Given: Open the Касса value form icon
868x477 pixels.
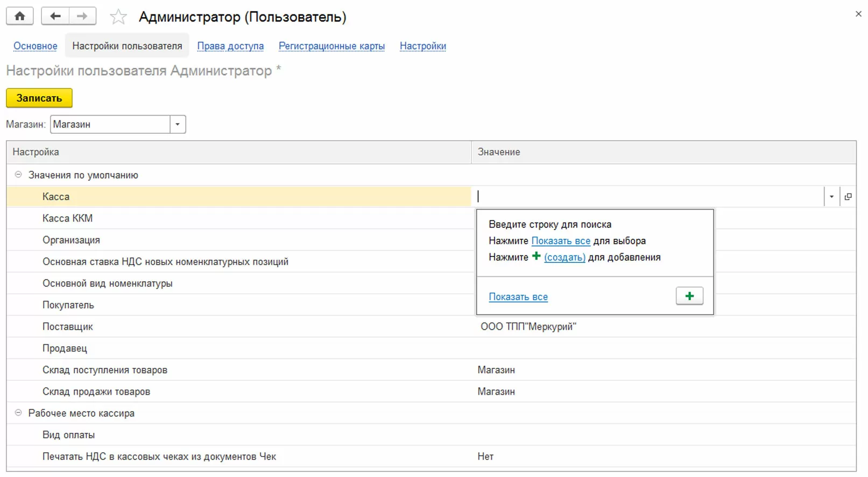Looking at the screenshot, I should pos(848,197).
